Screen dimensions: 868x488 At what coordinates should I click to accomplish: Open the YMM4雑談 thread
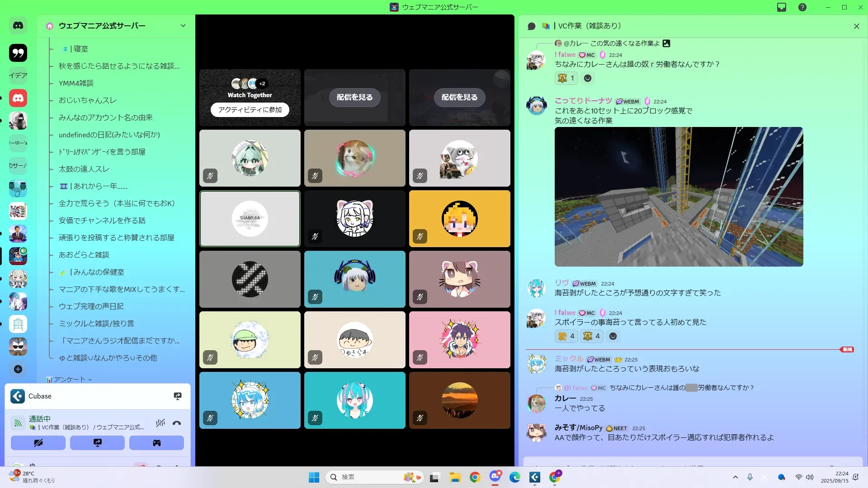point(76,83)
